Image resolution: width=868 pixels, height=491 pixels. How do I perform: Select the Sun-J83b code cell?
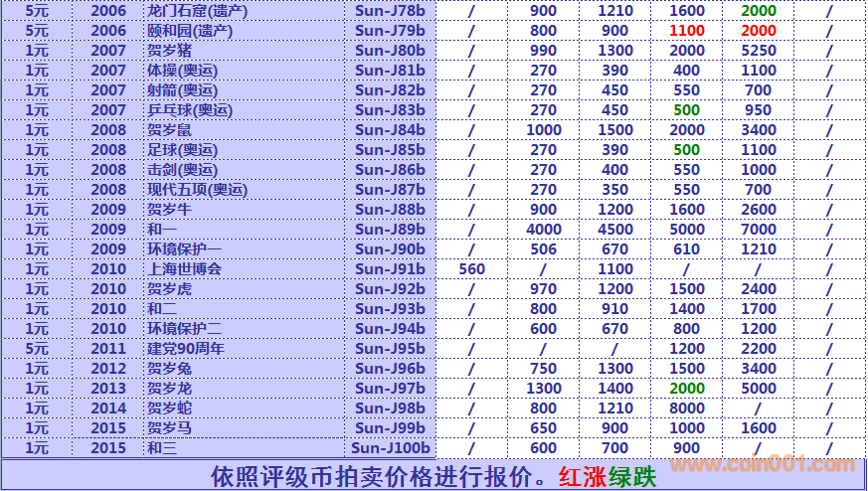(x=390, y=110)
